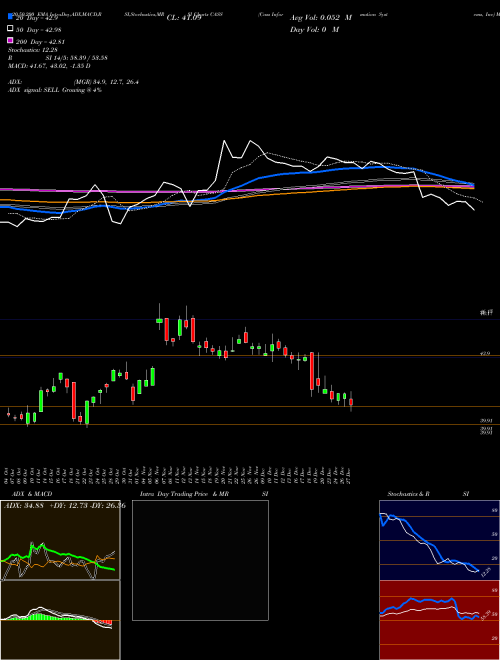The height and width of the screenshot is (660, 500).
Task: Click the "Stochastics: 12.28" reading
Action: click(32, 50)
